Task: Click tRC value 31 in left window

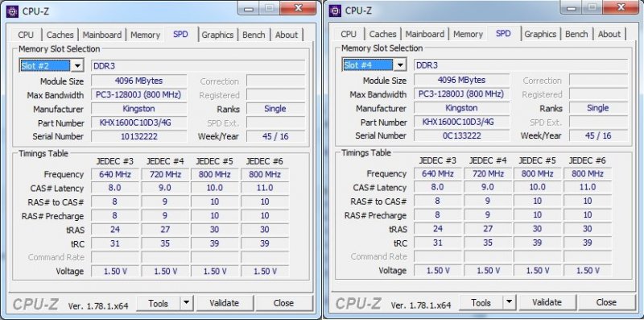Action: pyautogui.click(x=115, y=243)
